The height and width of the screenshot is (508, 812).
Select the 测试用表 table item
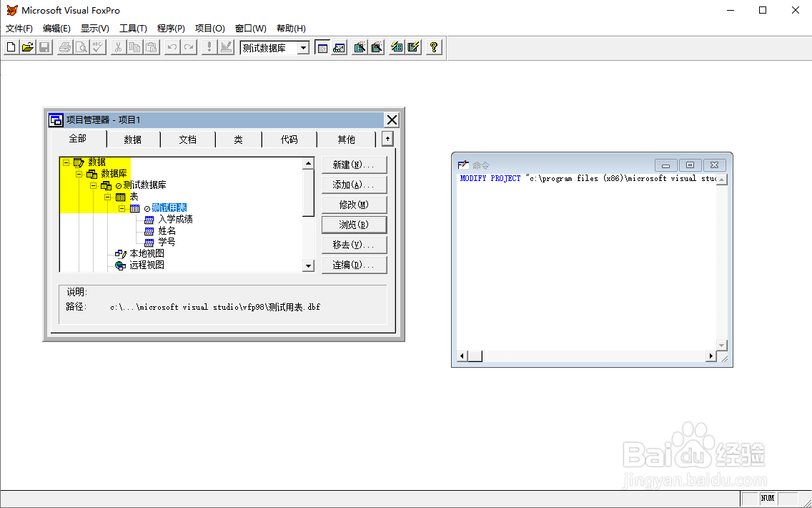169,208
